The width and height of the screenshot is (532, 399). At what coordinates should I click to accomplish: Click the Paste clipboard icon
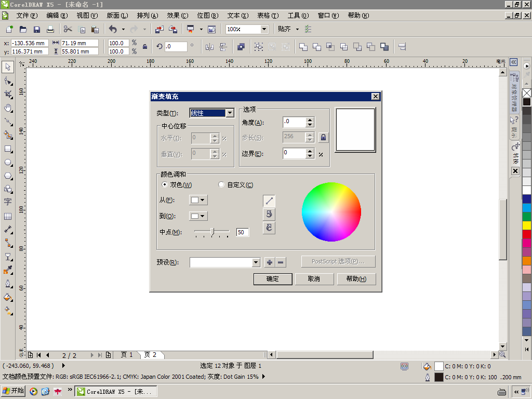coord(95,29)
